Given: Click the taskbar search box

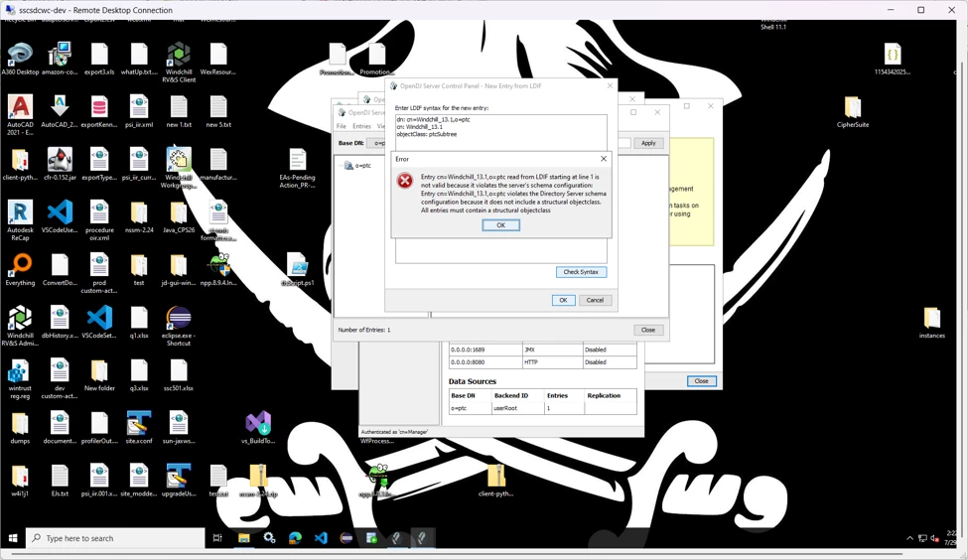Looking at the screenshot, I should point(115,538).
